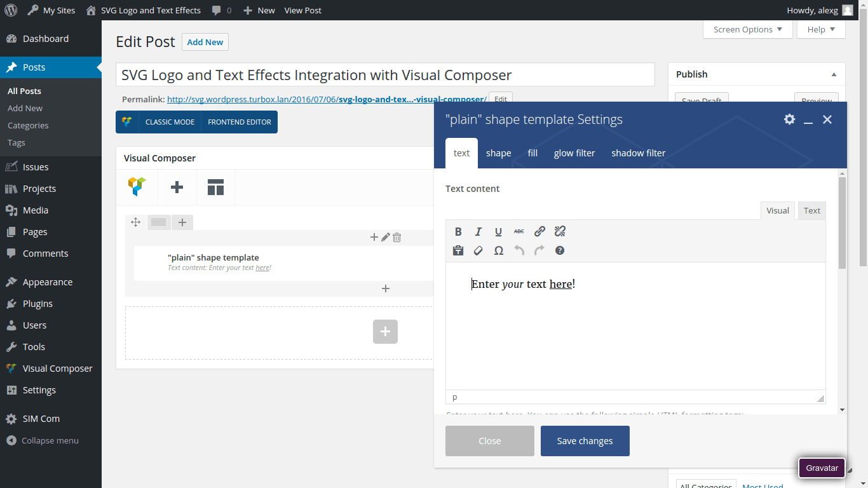Switch to the fill tab

point(532,153)
